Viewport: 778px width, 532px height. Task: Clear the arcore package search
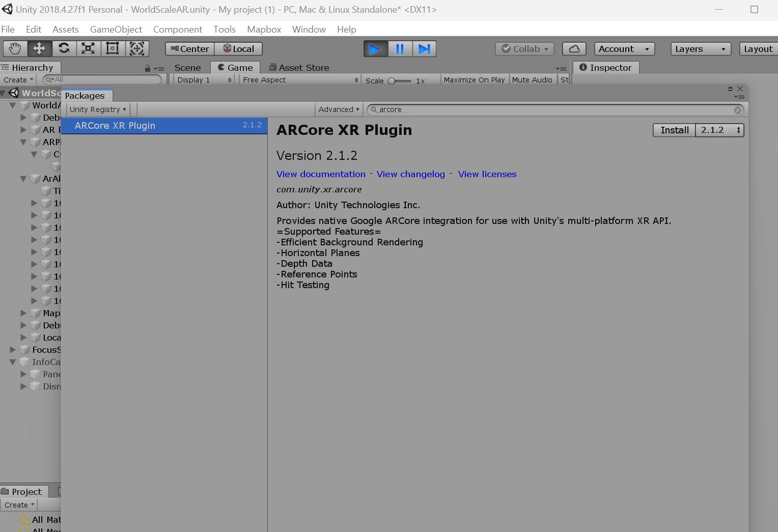(738, 110)
